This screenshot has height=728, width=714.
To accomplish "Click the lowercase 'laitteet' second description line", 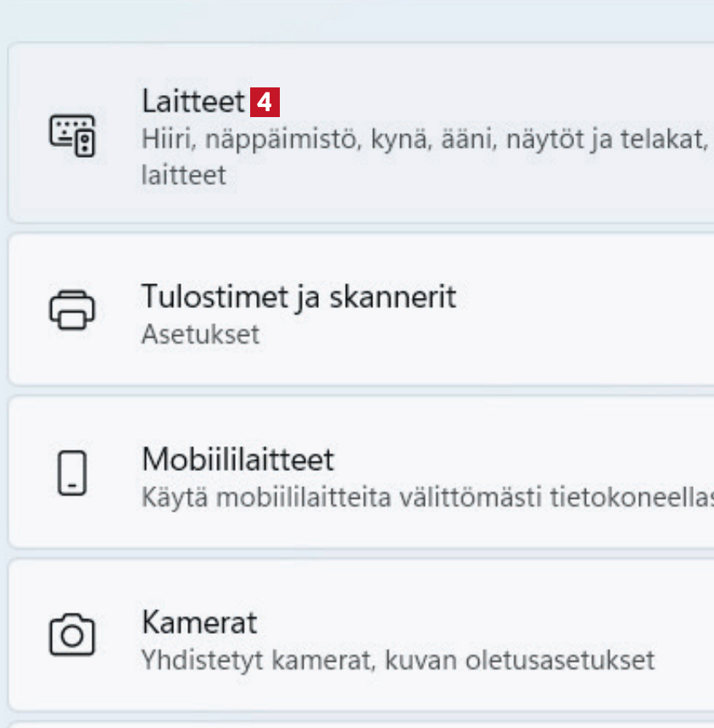I will 183,176.
